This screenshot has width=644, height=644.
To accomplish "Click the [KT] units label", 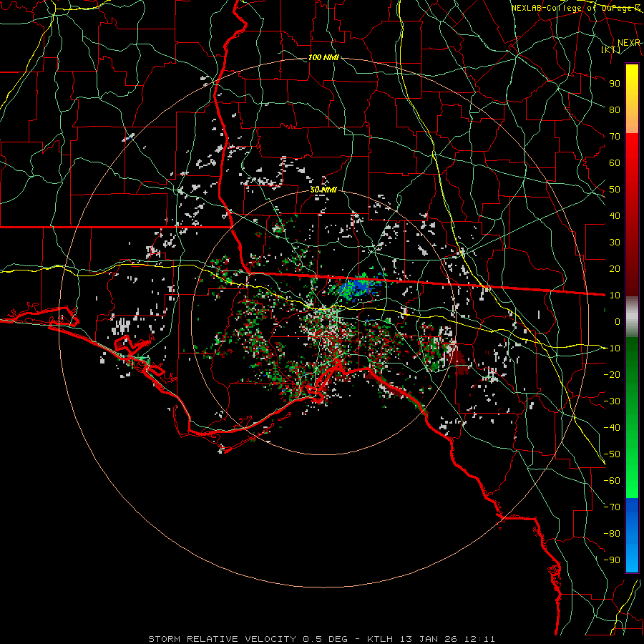I will point(611,49).
